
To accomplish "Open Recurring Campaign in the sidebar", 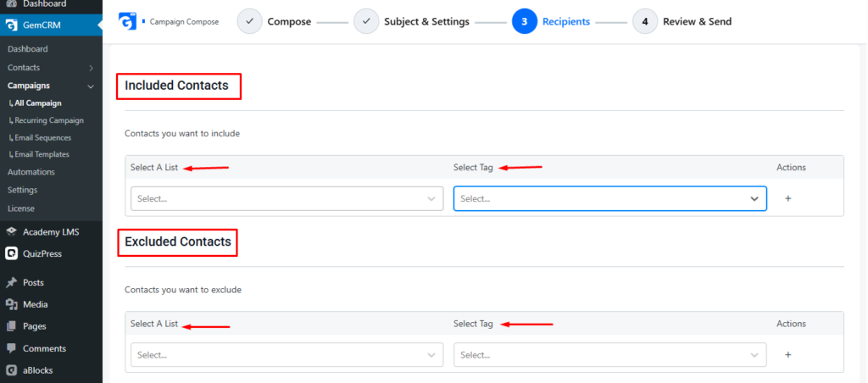I will tap(51, 120).
